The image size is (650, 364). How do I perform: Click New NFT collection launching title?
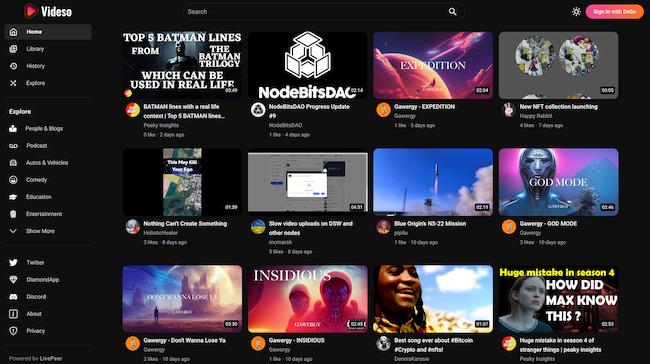click(x=558, y=107)
